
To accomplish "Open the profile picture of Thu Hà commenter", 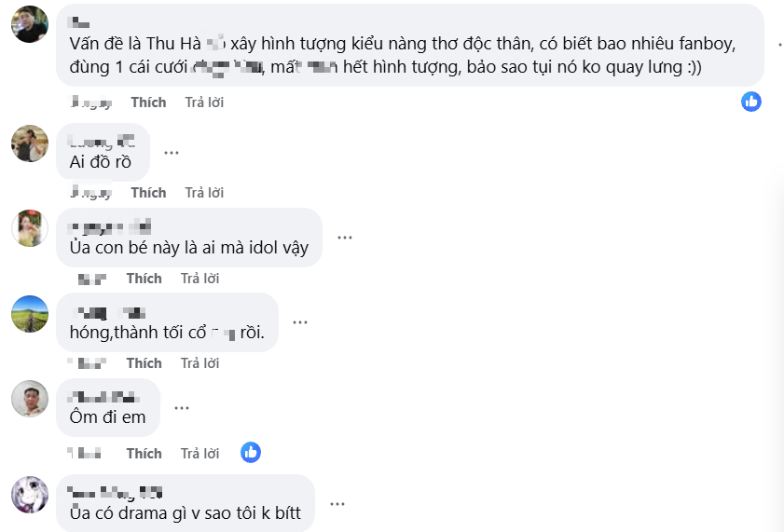I will click(29, 23).
